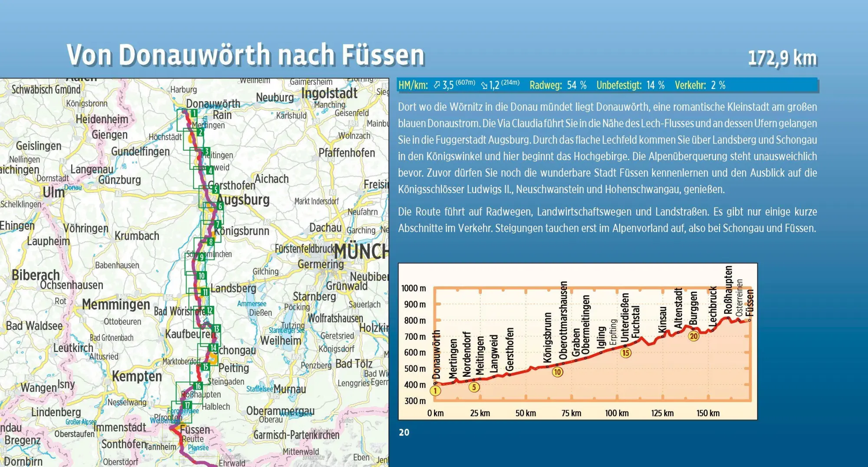Select the Dachau label on the map

point(325,228)
